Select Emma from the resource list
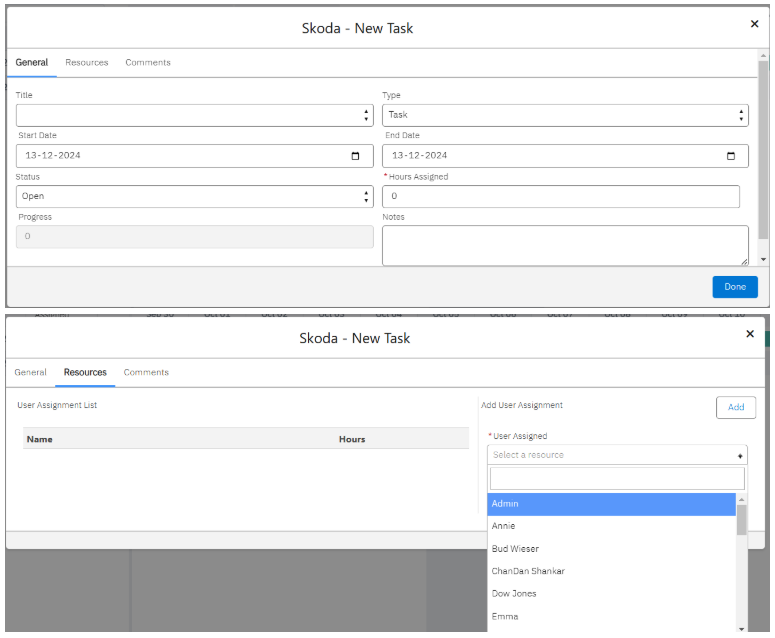 click(x=611, y=617)
